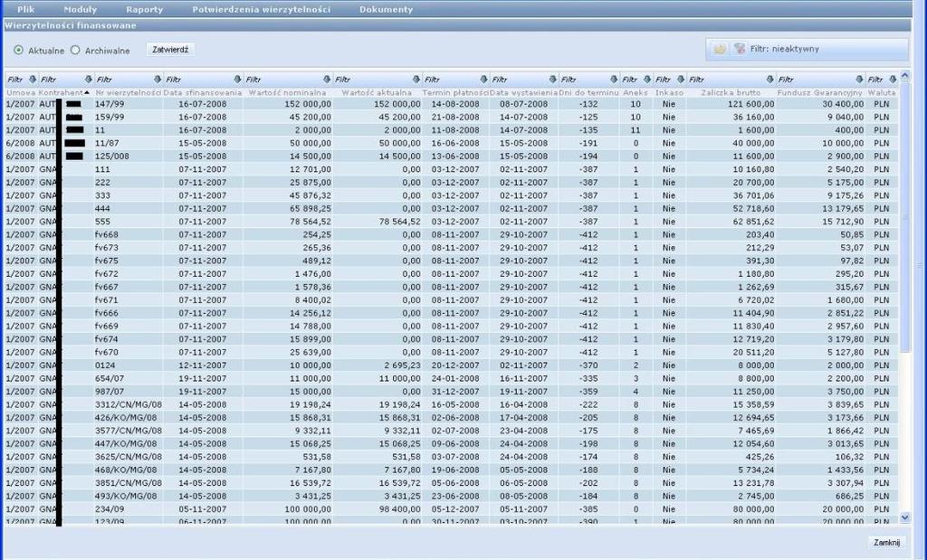The image size is (927, 560).
Task: Click the cell with invoice 3851/CN/MG/08
Action: tap(129, 482)
